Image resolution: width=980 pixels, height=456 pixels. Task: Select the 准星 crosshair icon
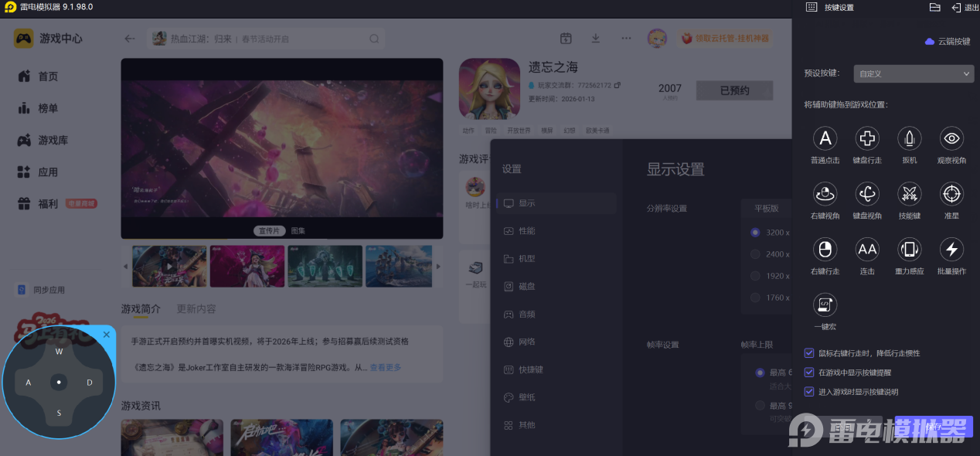(951, 194)
